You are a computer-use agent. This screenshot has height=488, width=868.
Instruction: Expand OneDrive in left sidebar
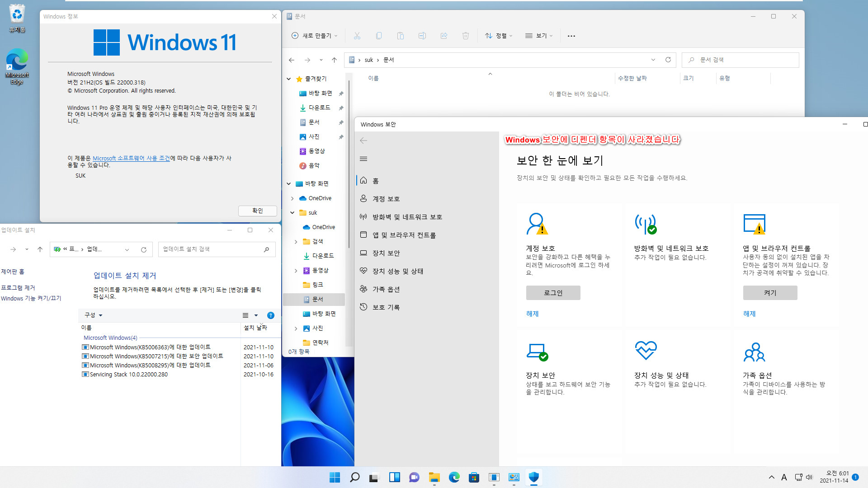coord(292,198)
